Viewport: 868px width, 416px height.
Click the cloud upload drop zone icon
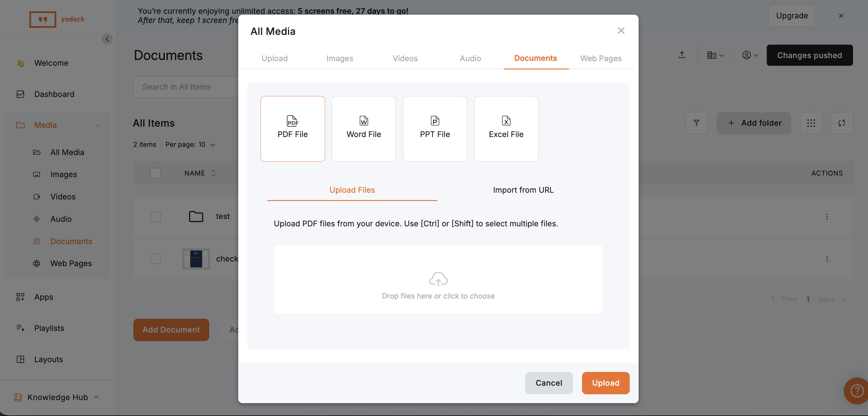[x=438, y=279]
